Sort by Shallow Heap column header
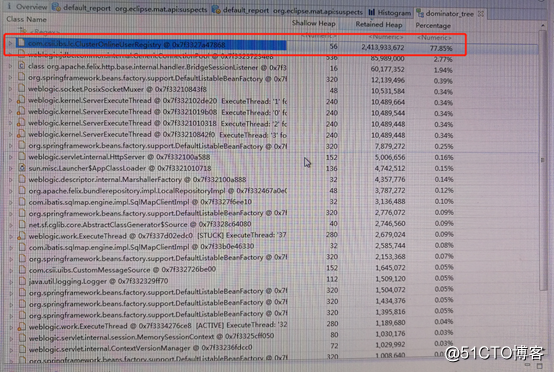Screen dimensions: 554x372 313,23
